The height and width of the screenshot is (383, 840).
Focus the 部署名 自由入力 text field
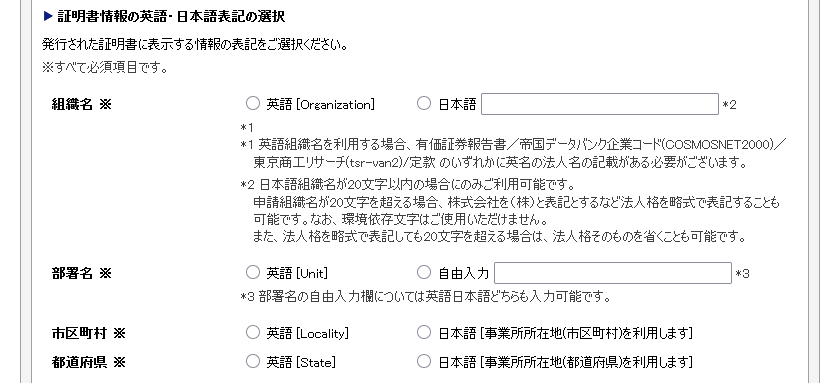(x=612, y=273)
